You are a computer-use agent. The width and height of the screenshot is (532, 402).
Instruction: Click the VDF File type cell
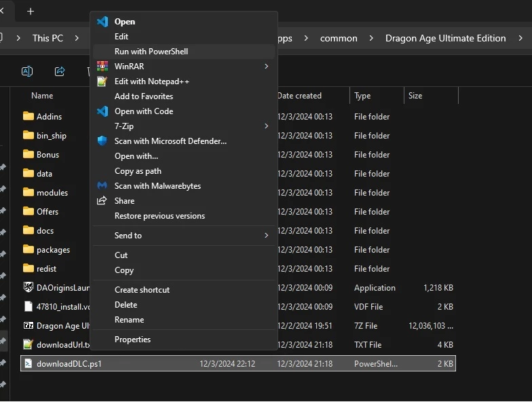coord(368,307)
